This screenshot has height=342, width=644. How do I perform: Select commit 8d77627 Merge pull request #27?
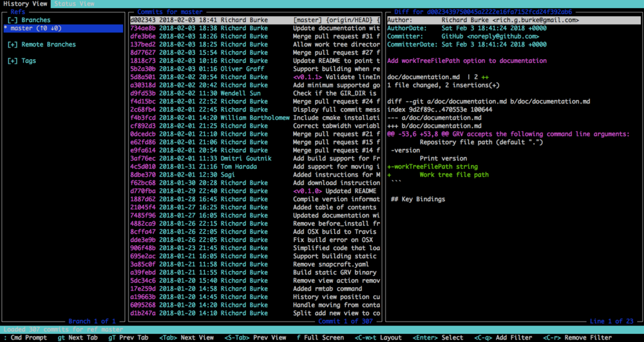[255, 53]
